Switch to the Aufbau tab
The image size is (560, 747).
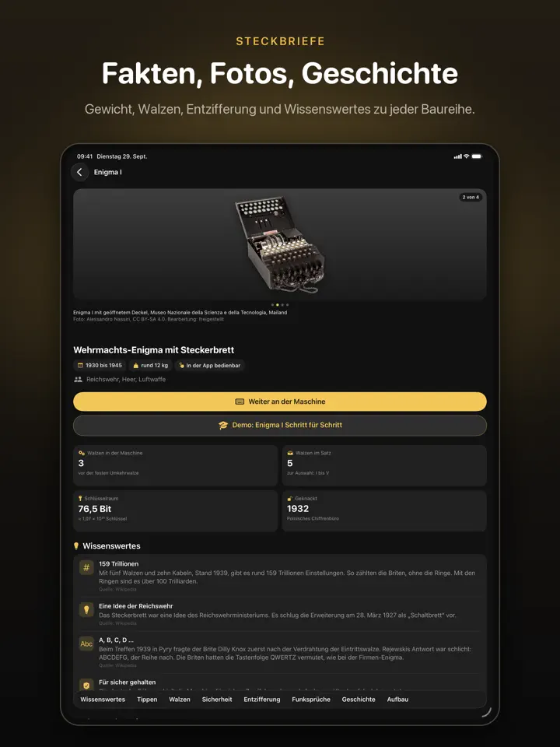397,700
